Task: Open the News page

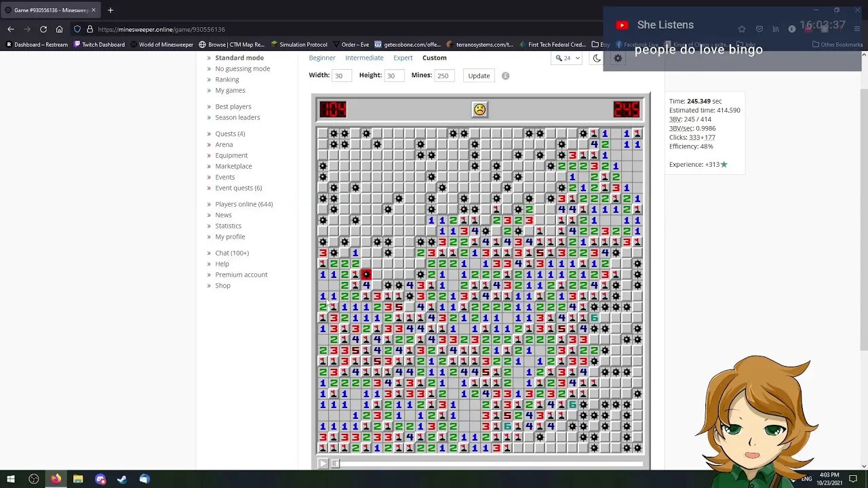Action: [223, 215]
